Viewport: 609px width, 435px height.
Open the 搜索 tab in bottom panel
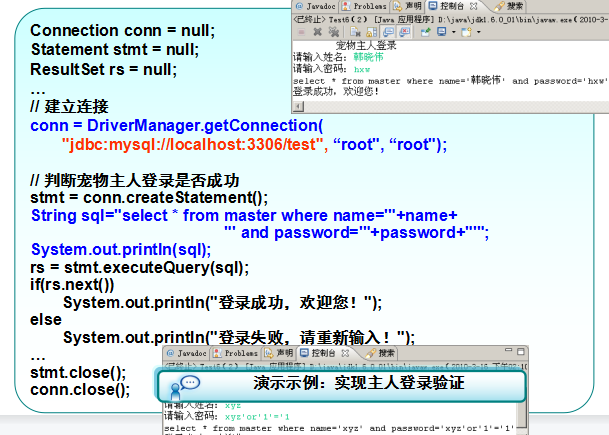(x=381, y=353)
